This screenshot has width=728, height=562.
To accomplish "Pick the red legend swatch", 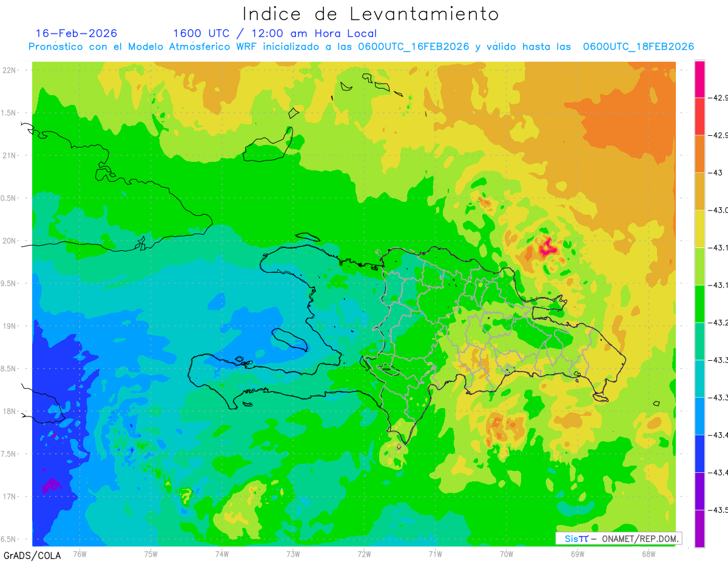I will [x=699, y=116].
